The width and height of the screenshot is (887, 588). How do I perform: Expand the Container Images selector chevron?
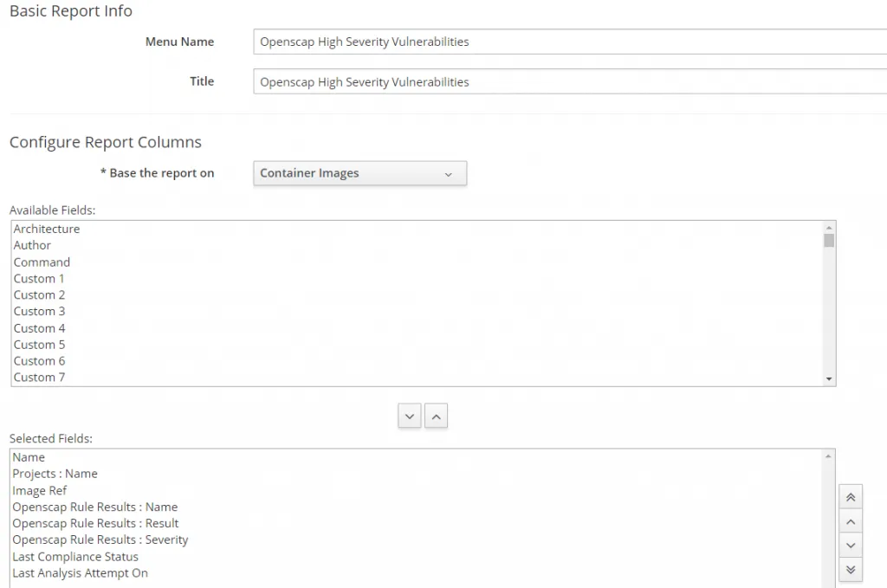pyautogui.click(x=449, y=173)
